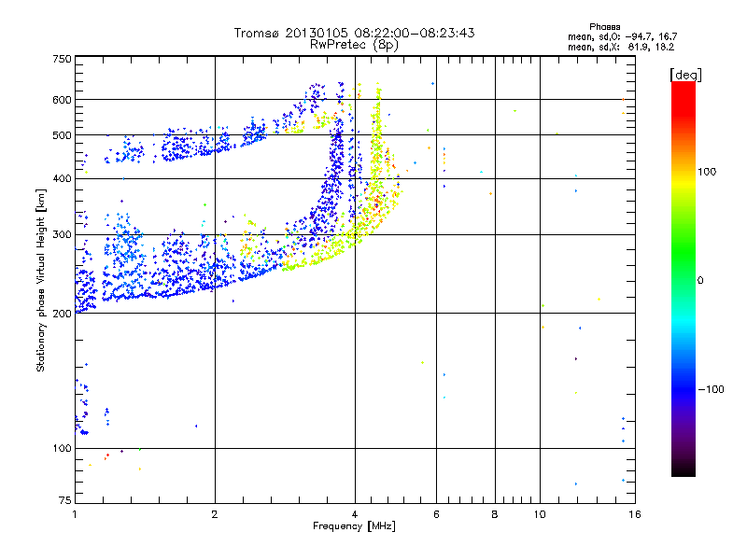This screenshot has height=560, width=747.
Task: Click the x-axis label '2'
Action: point(215,514)
